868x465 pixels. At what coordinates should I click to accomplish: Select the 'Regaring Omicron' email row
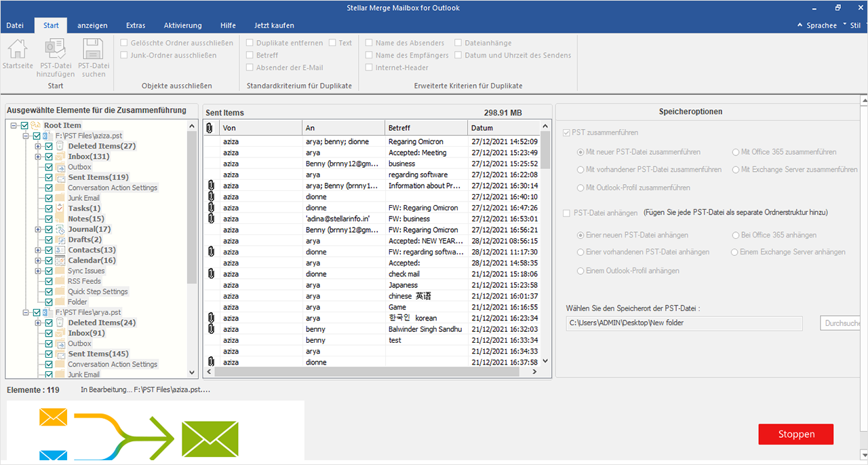coord(373,142)
